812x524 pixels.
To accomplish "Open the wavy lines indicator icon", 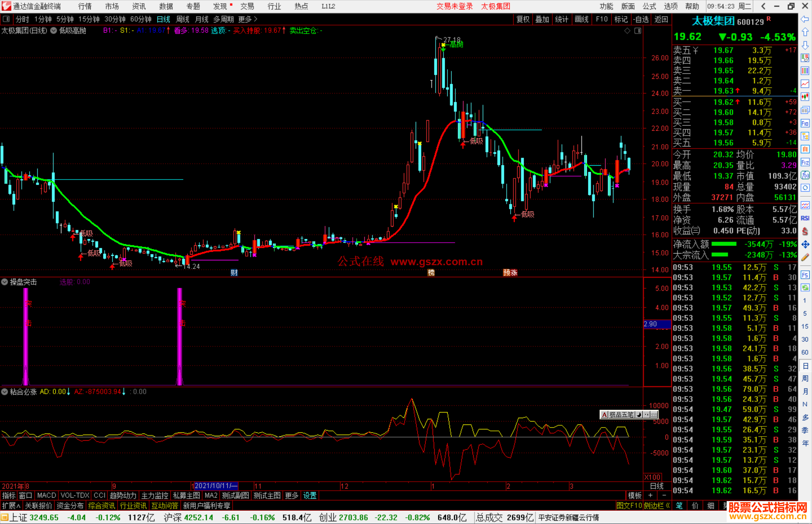I will point(805,205).
